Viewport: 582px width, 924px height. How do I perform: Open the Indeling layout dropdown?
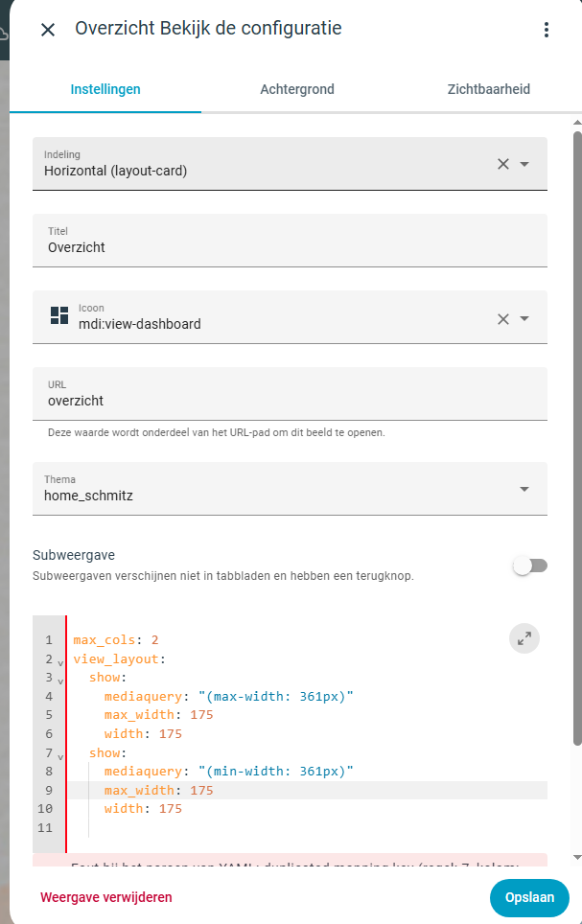coord(524,164)
